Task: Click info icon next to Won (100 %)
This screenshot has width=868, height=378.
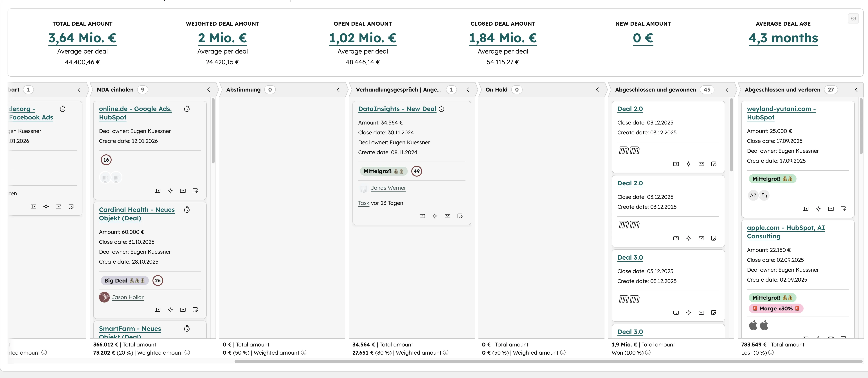Action: point(648,353)
